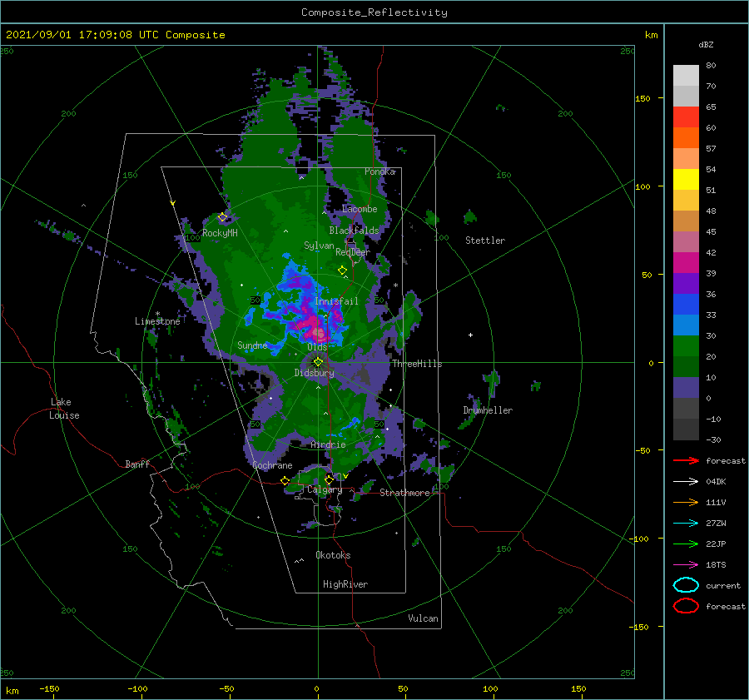Click the Sylvan label on the map
Image resolution: width=749 pixels, height=700 pixels.
[x=319, y=246]
